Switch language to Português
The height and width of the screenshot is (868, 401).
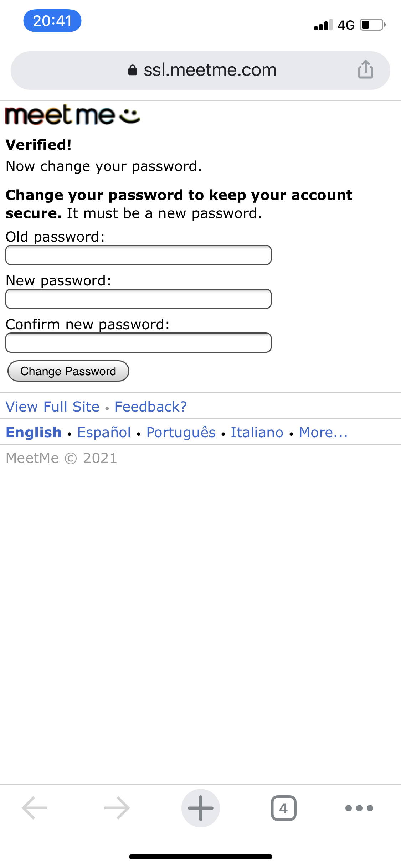(x=181, y=432)
